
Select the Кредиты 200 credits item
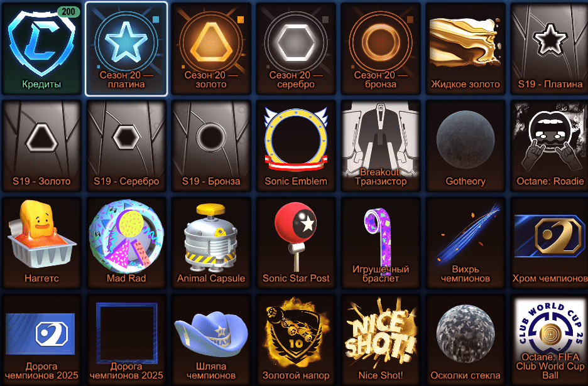41,48
